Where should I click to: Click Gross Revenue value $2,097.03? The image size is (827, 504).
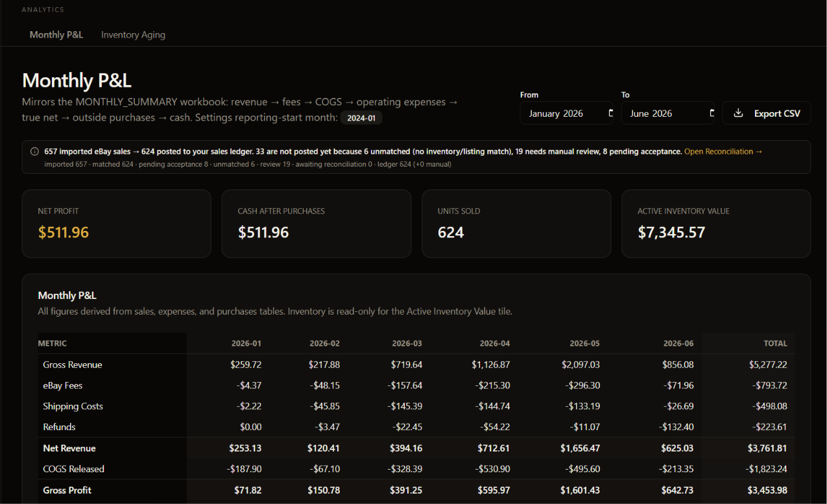point(581,365)
